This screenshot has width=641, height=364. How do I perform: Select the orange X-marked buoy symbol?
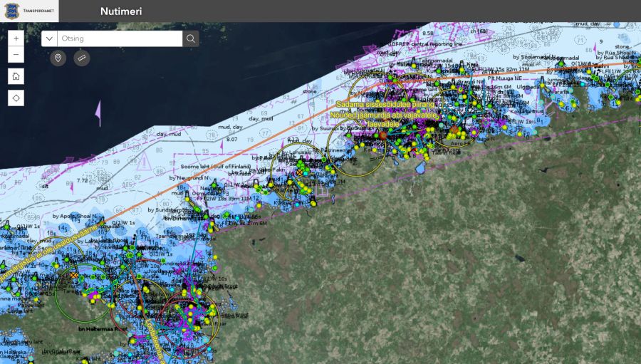pyautogui.click(x=74, y=275)
